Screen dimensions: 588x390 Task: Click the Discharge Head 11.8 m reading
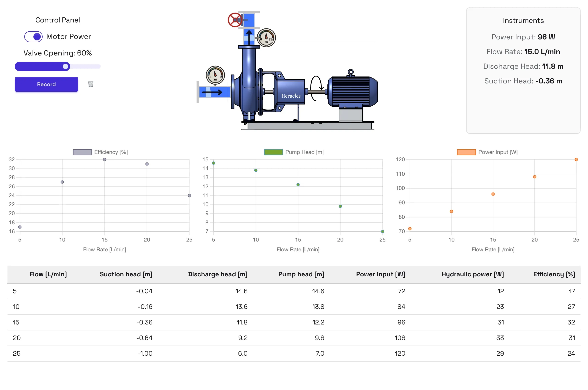coord(523,66)
